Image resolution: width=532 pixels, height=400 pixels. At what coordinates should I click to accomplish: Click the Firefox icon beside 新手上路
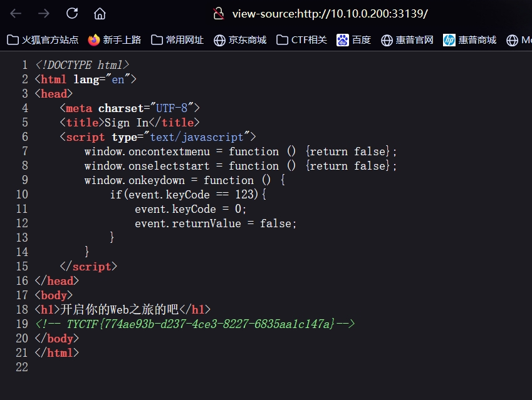click(x=93, y=40)
